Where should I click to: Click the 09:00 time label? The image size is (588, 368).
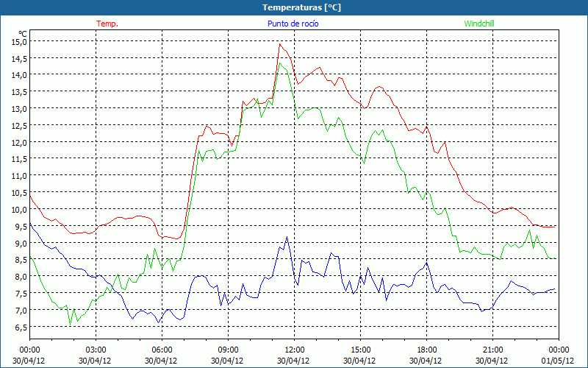[x=227, y=350]
